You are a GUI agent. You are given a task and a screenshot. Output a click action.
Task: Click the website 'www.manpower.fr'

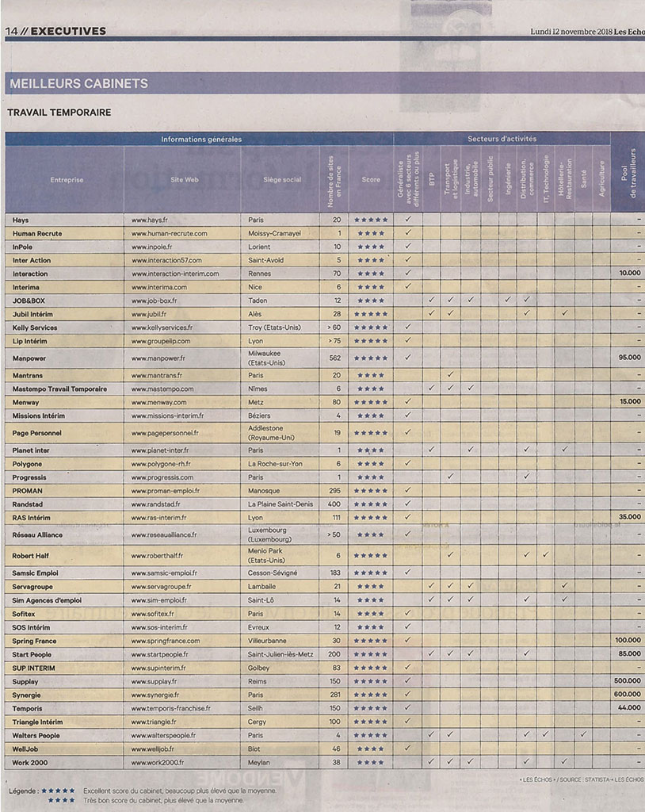[158, 358]
